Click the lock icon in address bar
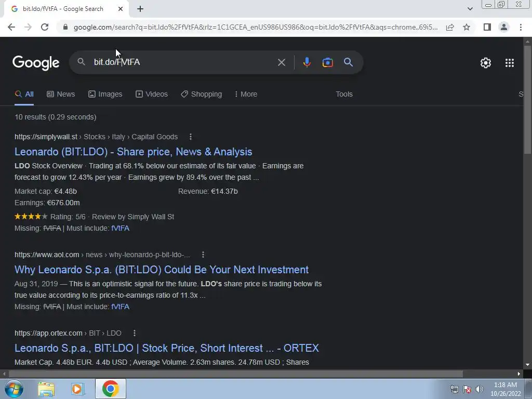Viewport: 532px width, 399px height. 65,27
